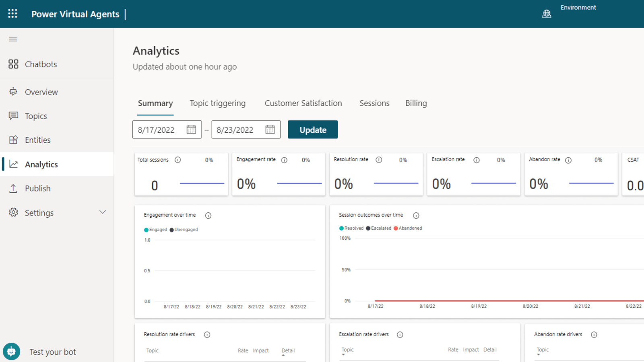
Task: Click the Total sessions sparkline
Action: 202,183
